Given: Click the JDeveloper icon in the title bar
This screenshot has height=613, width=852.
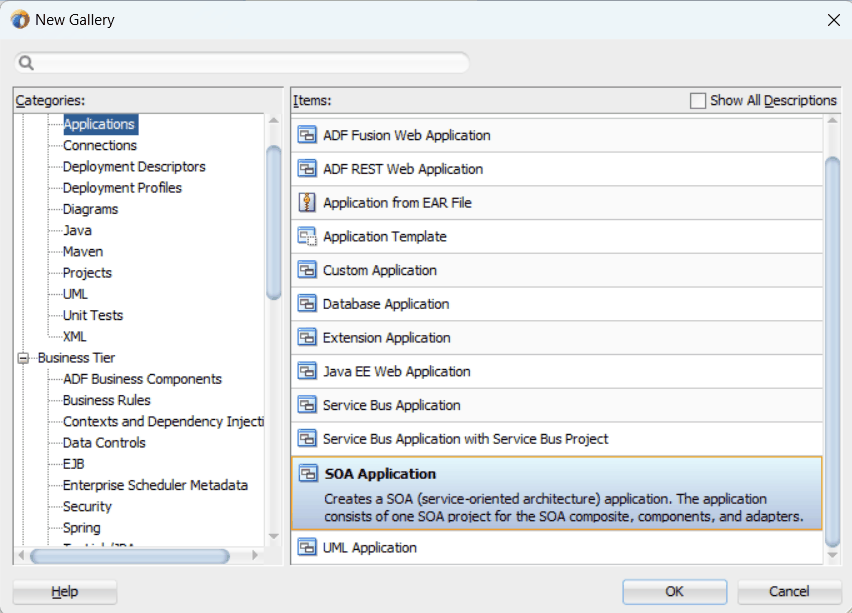Looking at the screenshot, I should [x=20, y=20].
